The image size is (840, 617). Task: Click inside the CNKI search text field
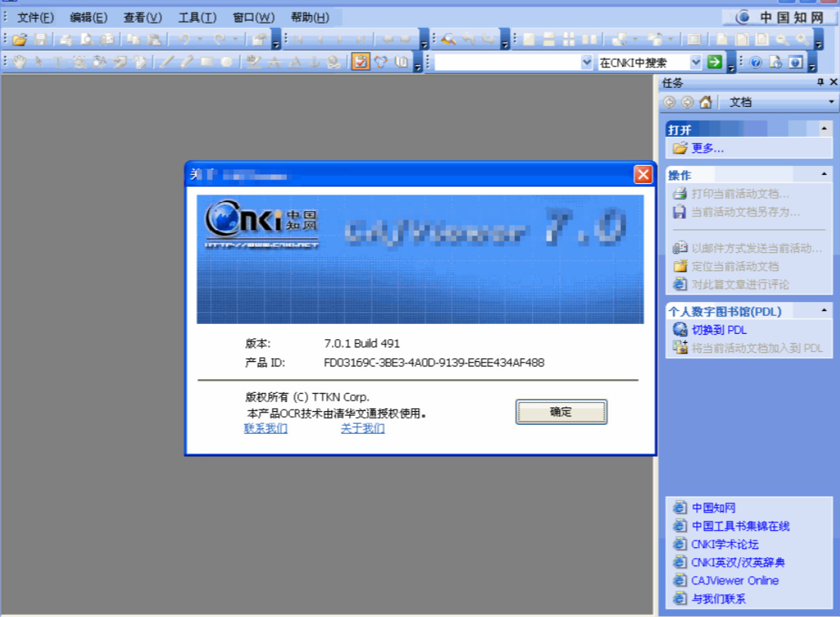click(x=507, y=62)
